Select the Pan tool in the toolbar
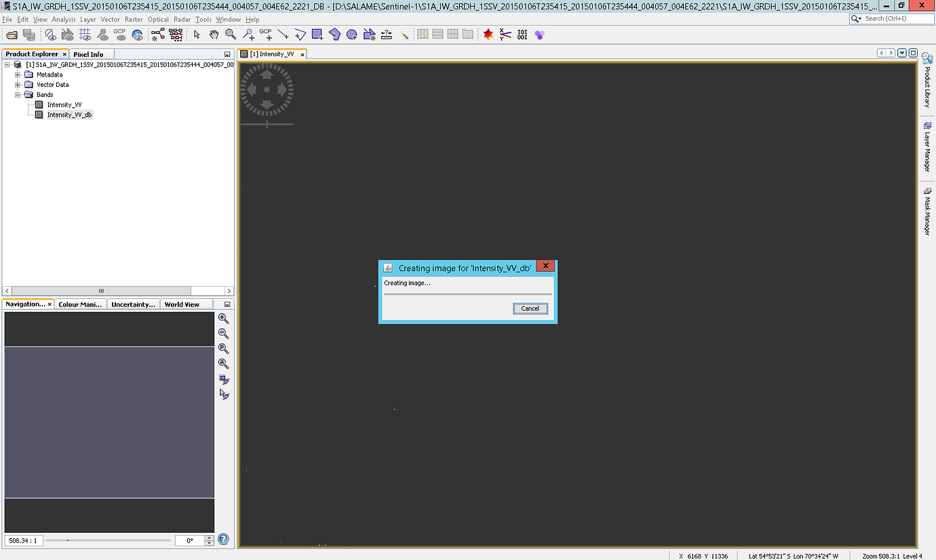Viewport: 936px width, 560px height. click(214, 34)
